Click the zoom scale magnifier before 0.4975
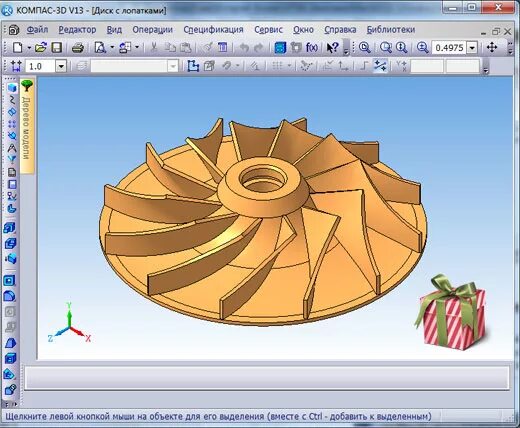Screen dimensions: 520x428 click(422, 48)
